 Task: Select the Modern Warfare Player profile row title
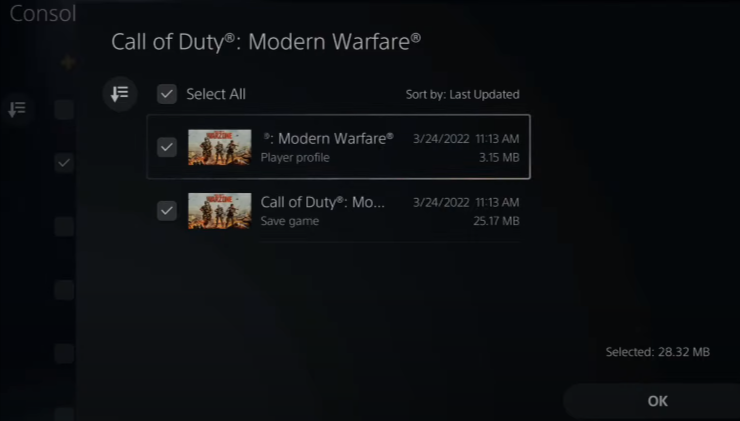(328, 138)
